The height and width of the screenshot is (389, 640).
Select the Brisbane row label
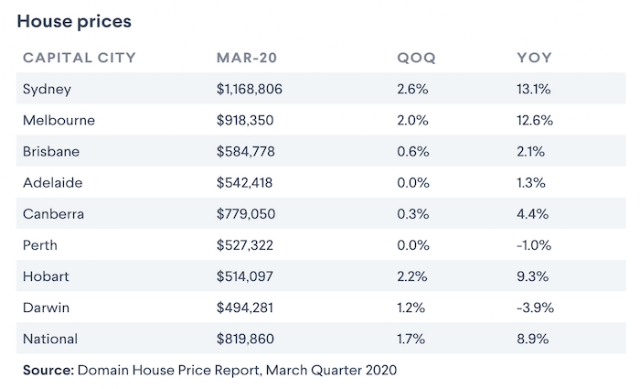tap(51, 151)
